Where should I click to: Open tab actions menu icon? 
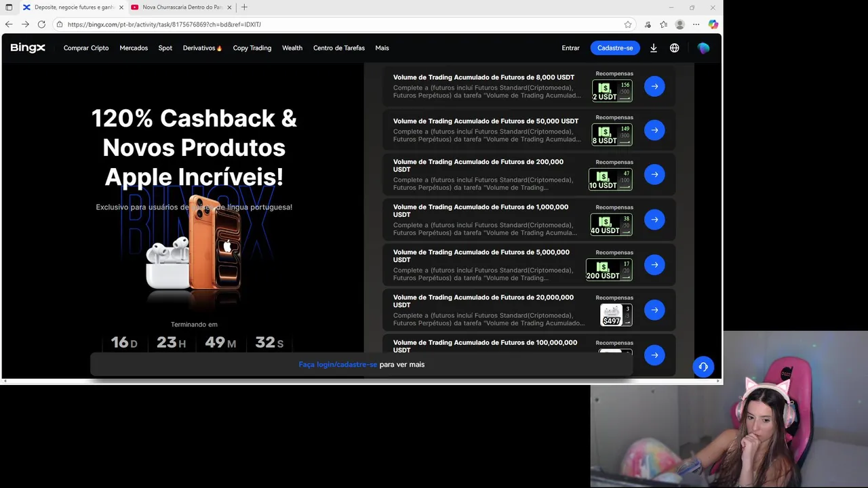click(x=9, y=7)
